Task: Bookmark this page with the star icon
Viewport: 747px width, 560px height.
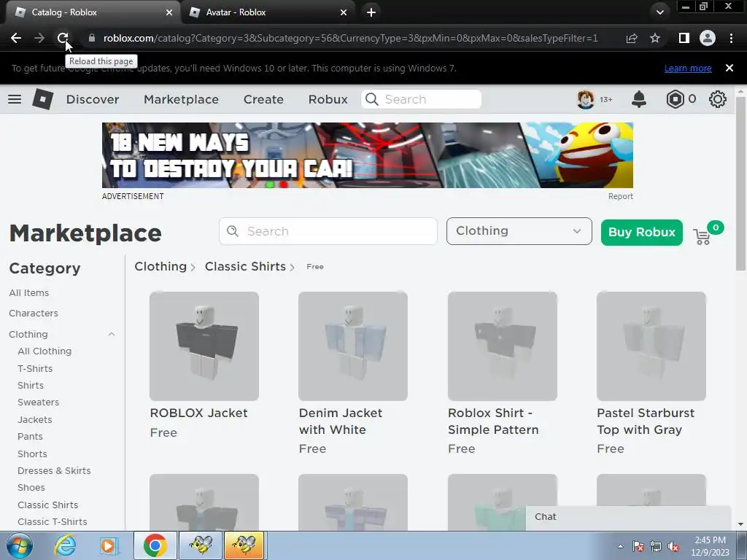Action: 655,38
